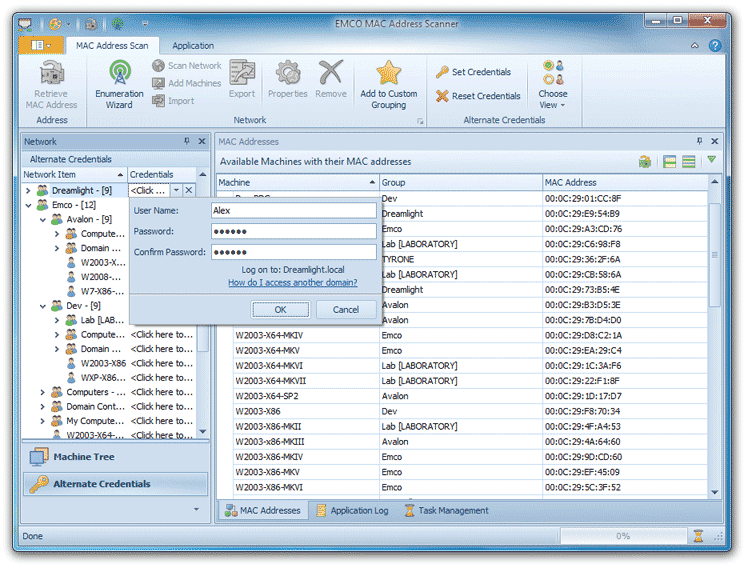This screenshot has width=744, height=564.
Task: Collapse the Avalon - [9] node
Action: 43,220
